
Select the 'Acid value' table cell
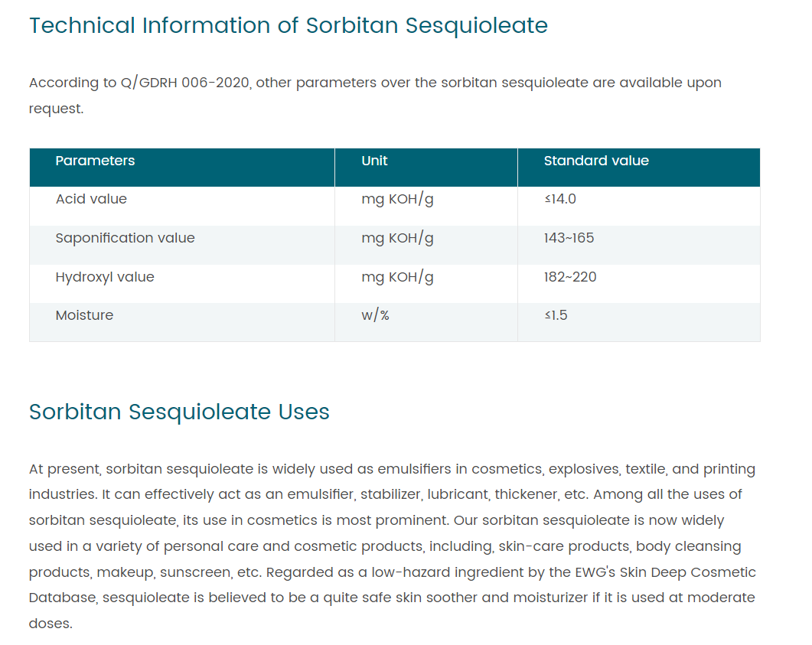pos(91,199)
